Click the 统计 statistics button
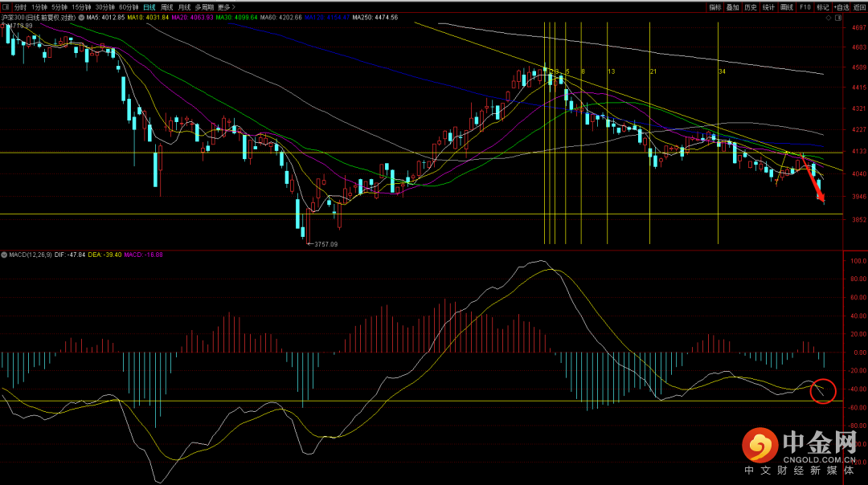Image resolution: width=868 pixels, height=485 pixels. click(x=768, y=6)
